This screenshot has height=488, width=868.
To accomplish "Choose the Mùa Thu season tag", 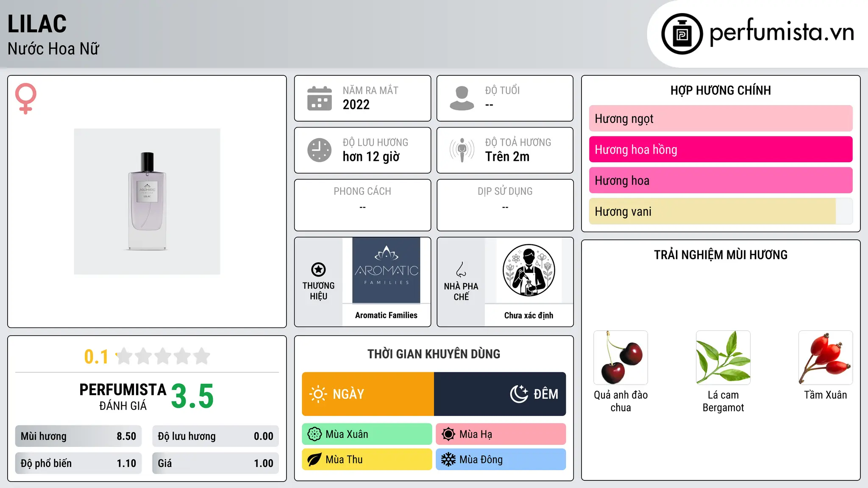I will [x=367, y=460].
